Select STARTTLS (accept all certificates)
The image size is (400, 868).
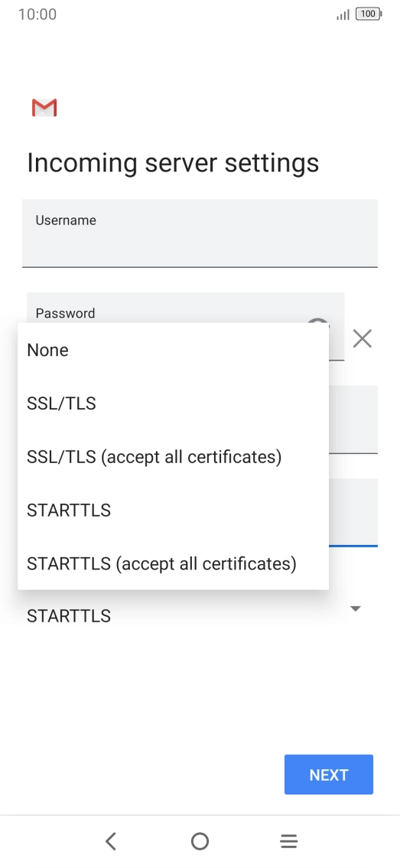(173, 563)
